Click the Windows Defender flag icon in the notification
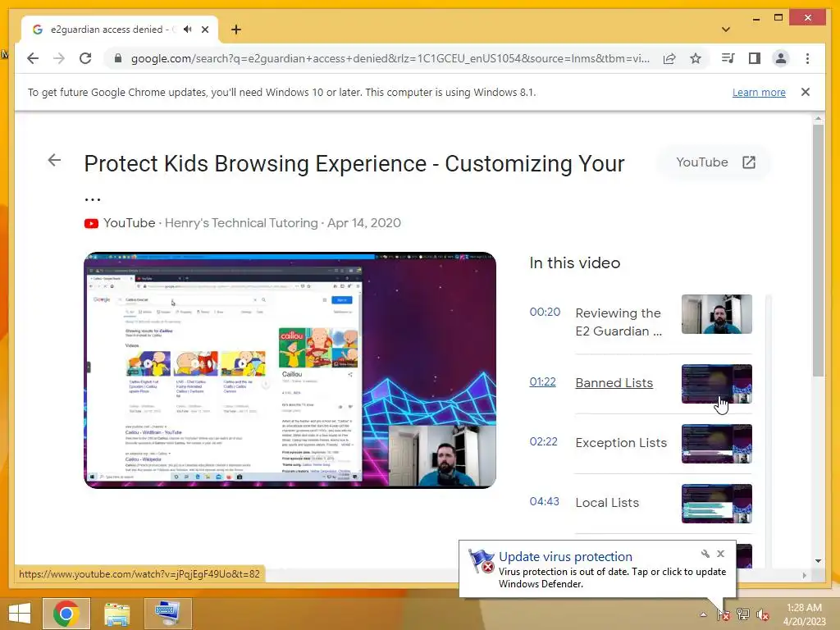This screenshot has width=840, height=630. [481, 561]
